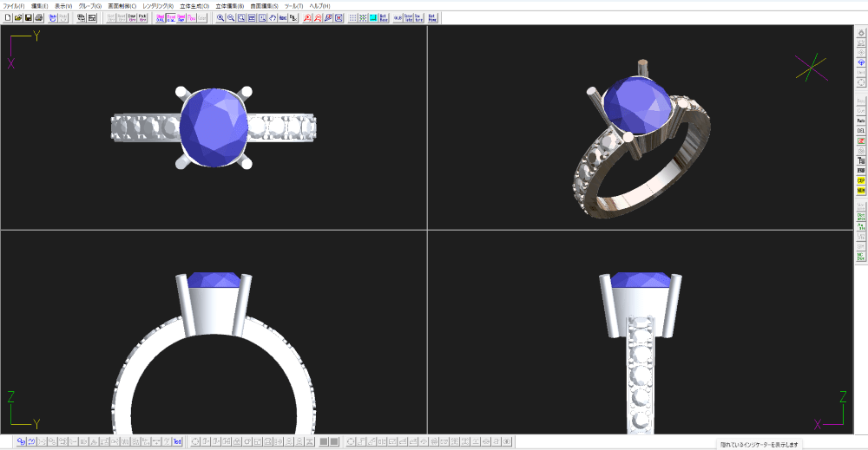The width and height of the screenshot is (868, 450).
Task: Click the Set Base toolbar icon
Action: click(384, 17)
